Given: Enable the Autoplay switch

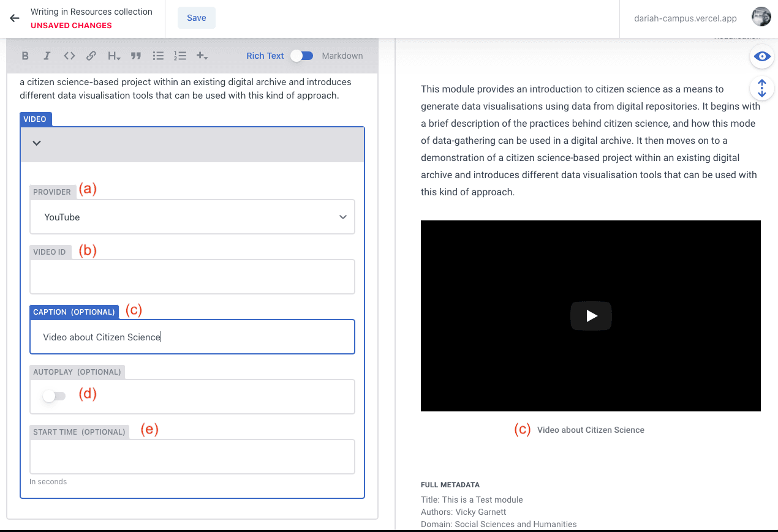Looking at the screenshot, I should pos(54,397).
